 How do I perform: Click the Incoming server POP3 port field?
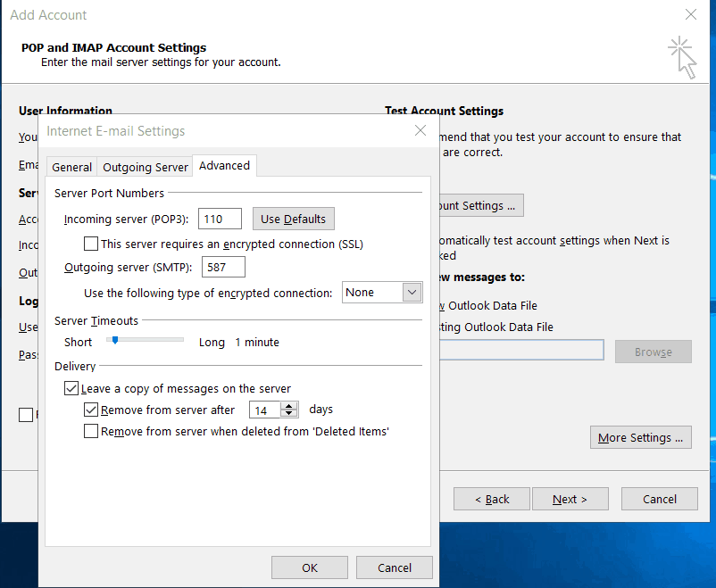(220, 219)
